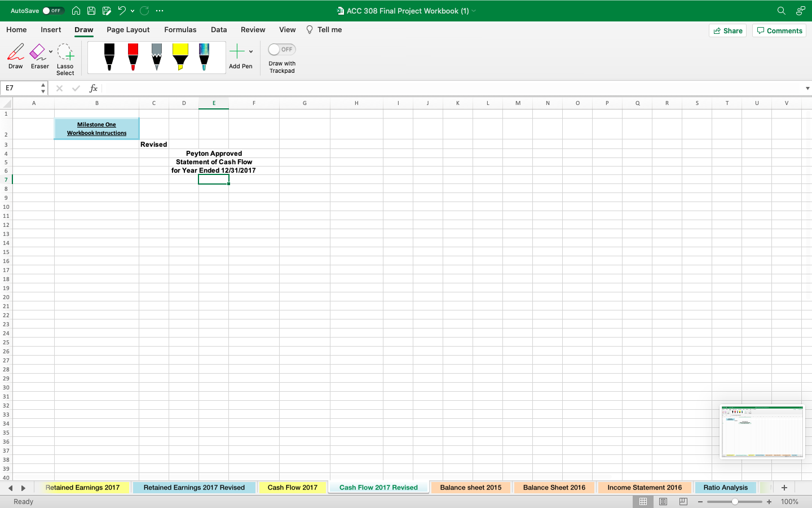Image resolution: width=812 pixels, height=508 pixels.
Task: Expand the workbook title dropdown chevron
Action: click(x=474, y=11)
